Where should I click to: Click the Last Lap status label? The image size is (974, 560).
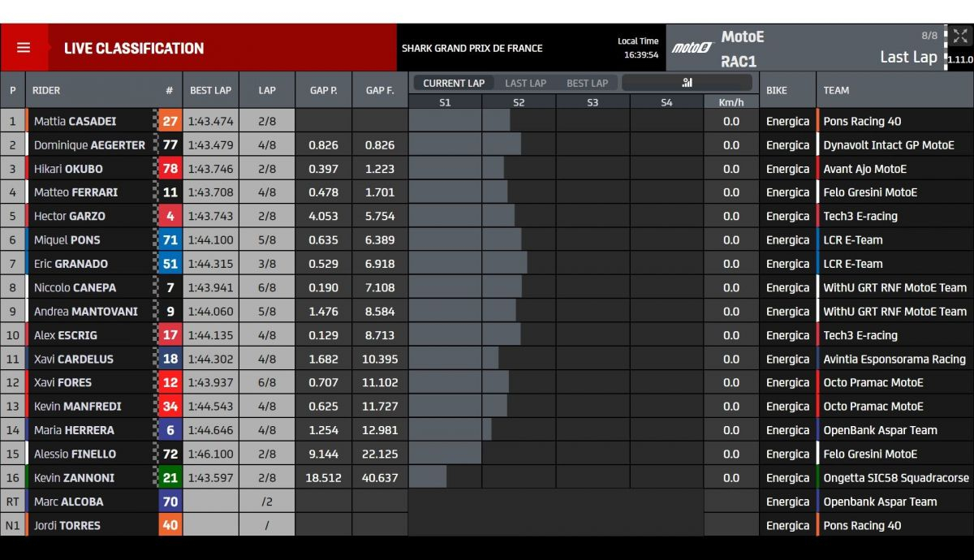pos(908,57)
